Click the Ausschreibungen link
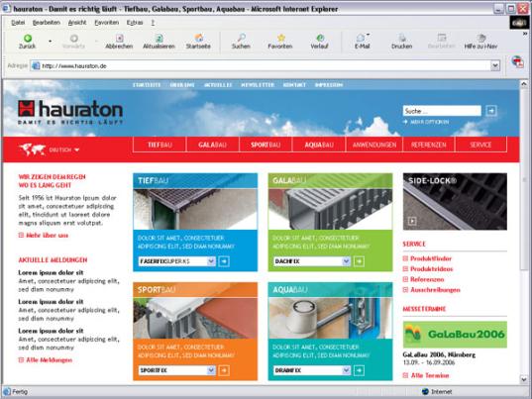Image resolution: width=532 pixels, height=399 pixels. click(x=435, y=290)
